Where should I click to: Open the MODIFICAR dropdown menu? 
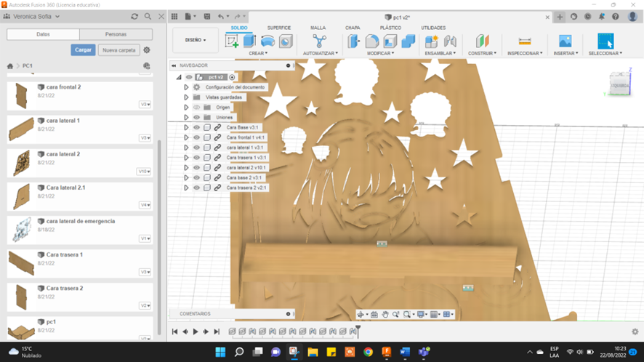[380, 53]
